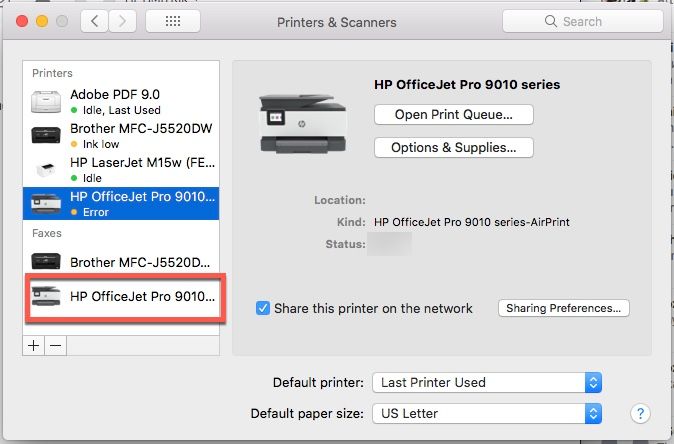674x444 pixels.
Task: Select Brother MFC-J5520D fax entry
Action: click(121, 262)
